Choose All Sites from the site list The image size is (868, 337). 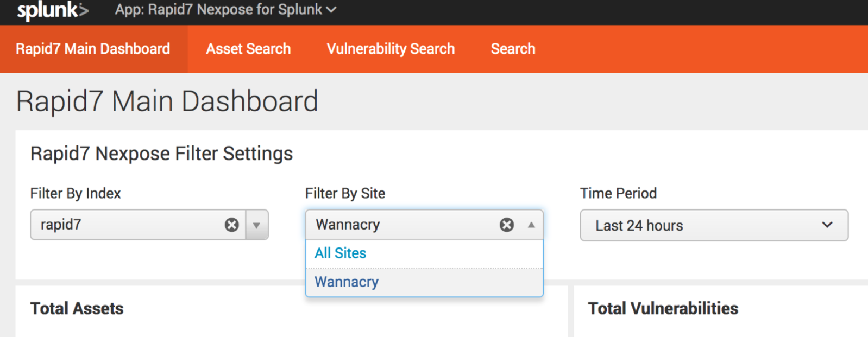[x=341, y=253]
